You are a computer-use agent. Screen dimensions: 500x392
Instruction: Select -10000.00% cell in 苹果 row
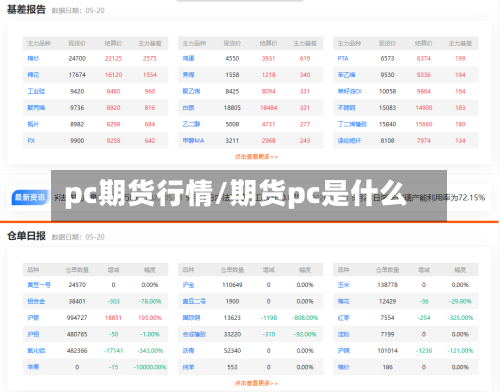(x=150, y=367)
